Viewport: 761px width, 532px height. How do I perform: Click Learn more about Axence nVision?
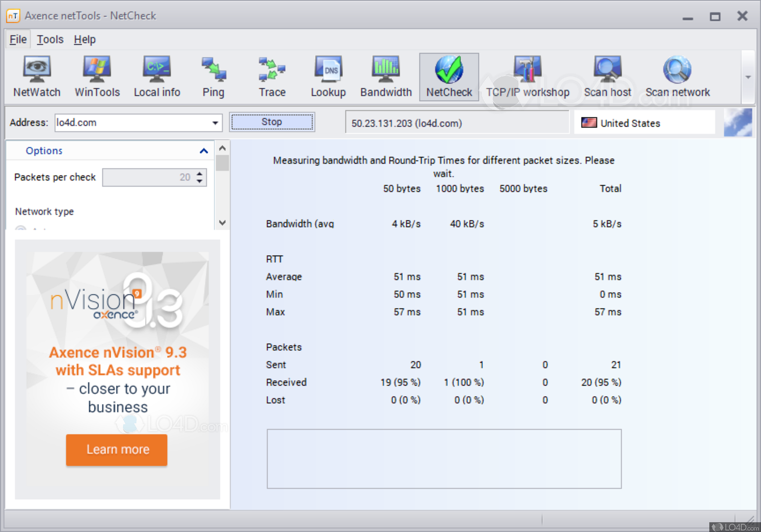117,450
